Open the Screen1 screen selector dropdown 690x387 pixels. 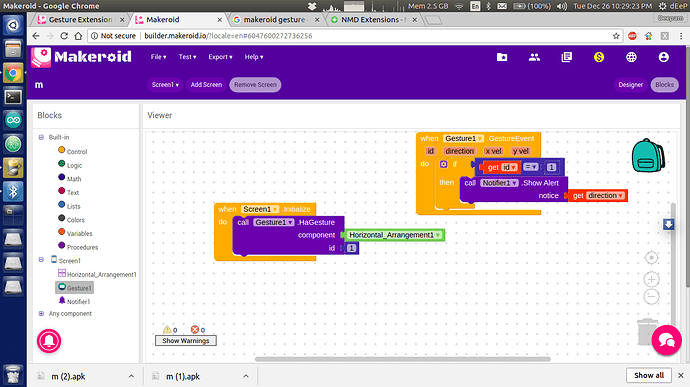(165, 85)
